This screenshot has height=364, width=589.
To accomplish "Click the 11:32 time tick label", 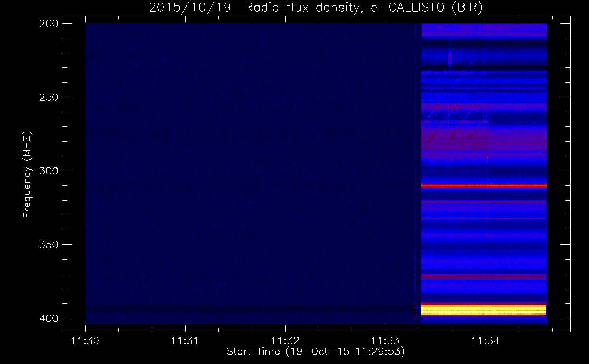I will click(x=285, y=341).
